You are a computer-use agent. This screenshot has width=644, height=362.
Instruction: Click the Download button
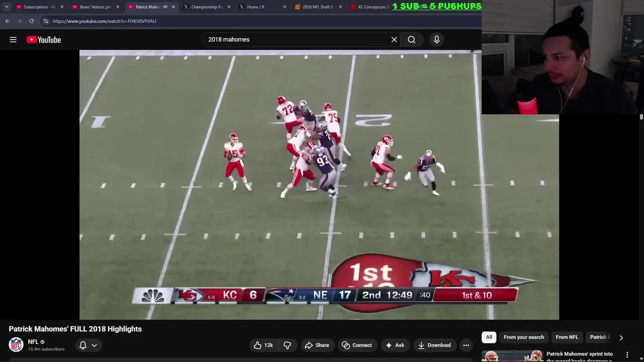434,345
